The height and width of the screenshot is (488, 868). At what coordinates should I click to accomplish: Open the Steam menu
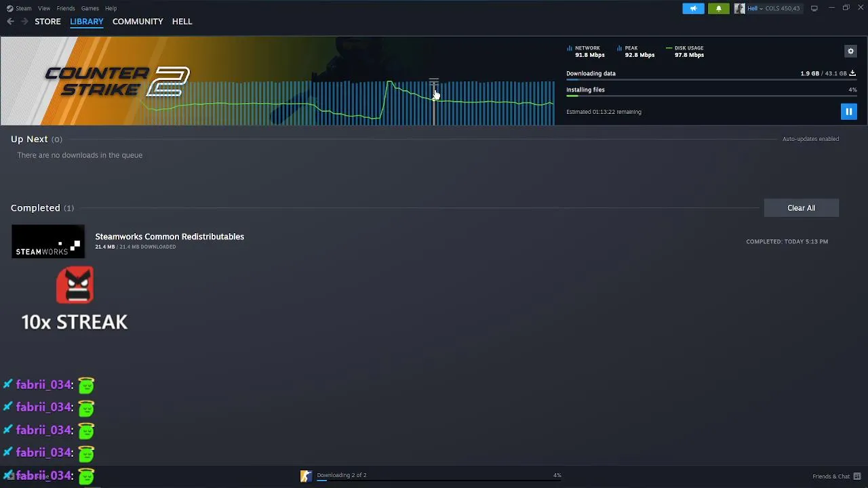click(x=24, y=8)
